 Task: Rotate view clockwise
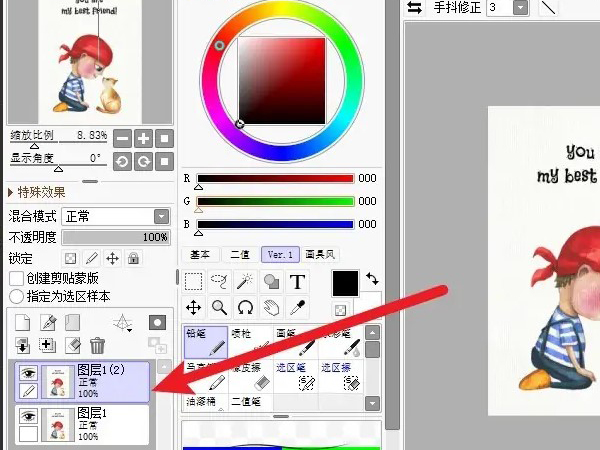coord(143,161)
